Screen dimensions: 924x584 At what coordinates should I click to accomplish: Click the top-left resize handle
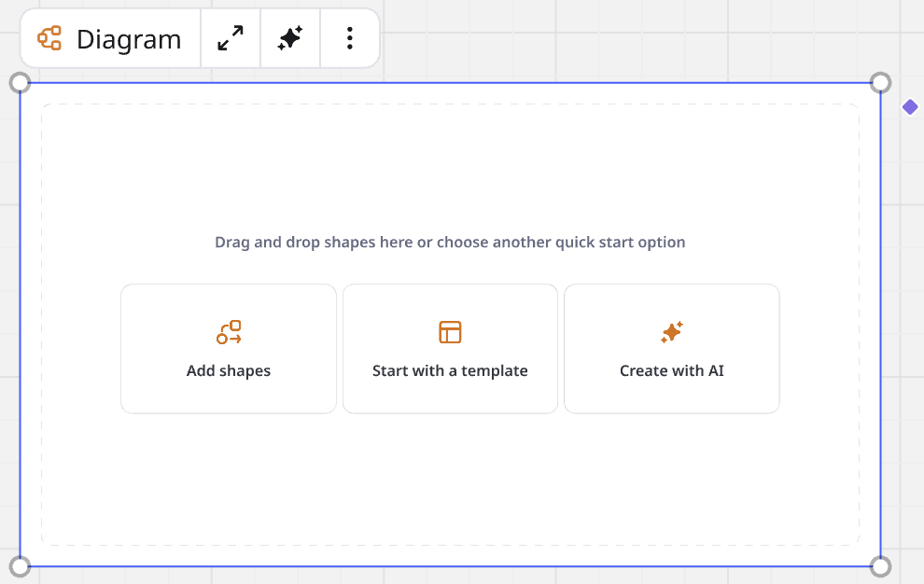pos(20,83)
